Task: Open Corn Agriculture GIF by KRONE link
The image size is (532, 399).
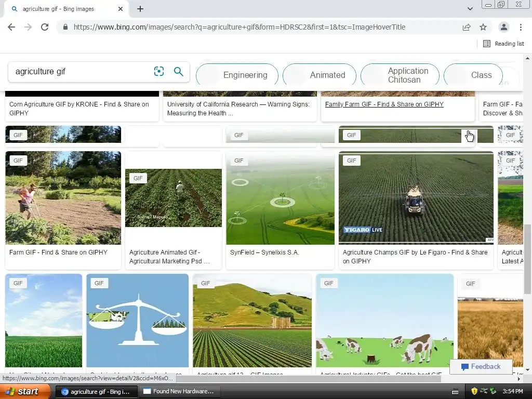Action: tap(79, 109)
